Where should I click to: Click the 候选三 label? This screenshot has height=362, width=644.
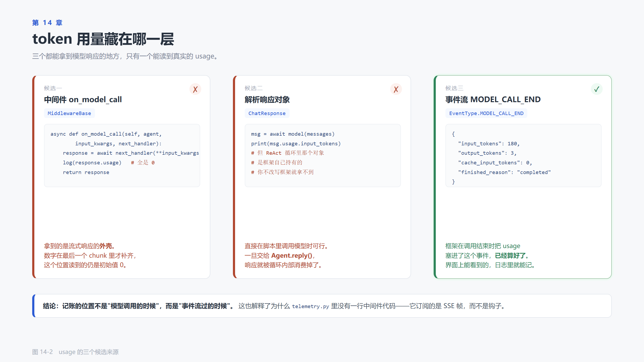point(454,88)
